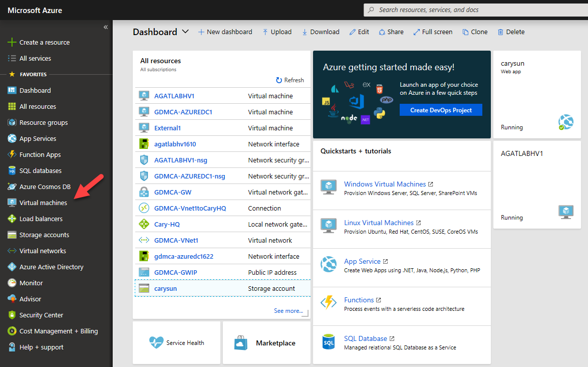Open the Service Health tile
Screen dimensions: 588x367
coord(177,342)
